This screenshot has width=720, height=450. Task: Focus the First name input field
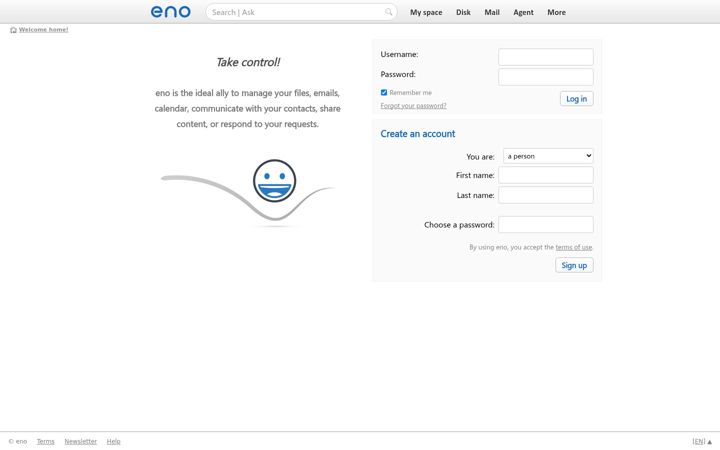tap(546, 175)
